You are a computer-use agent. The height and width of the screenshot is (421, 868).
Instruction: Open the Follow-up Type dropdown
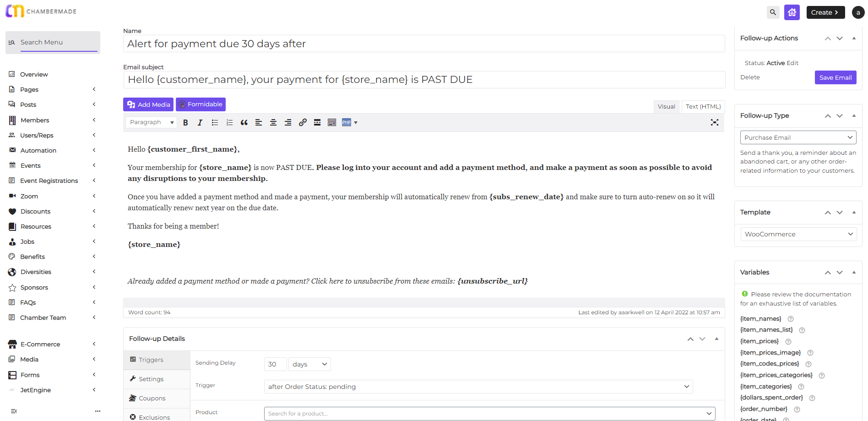coord(798,137)
